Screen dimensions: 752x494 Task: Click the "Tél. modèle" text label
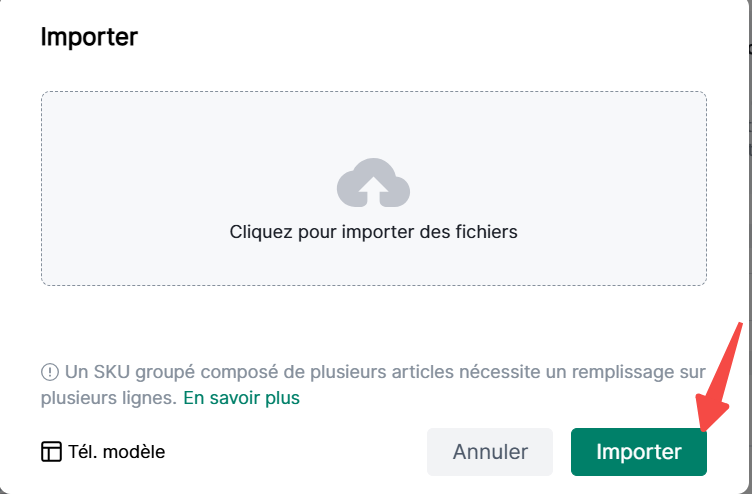118,452
